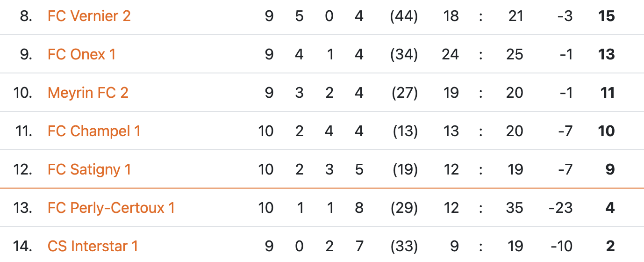Click CS Interstar 1's 2 points value
Screen dimensions: 644x262
pyautogui.click(x=610, y=246)
